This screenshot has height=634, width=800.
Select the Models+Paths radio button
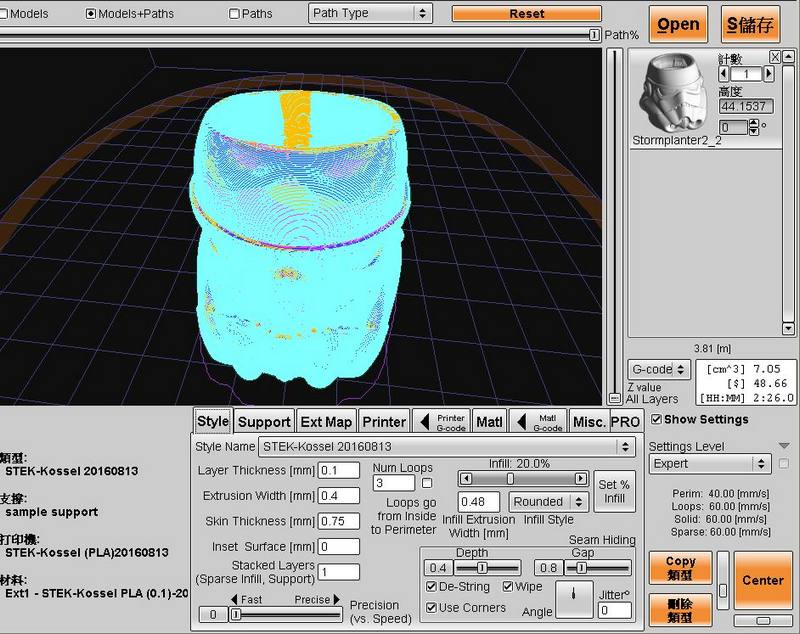tap(91, 14)
